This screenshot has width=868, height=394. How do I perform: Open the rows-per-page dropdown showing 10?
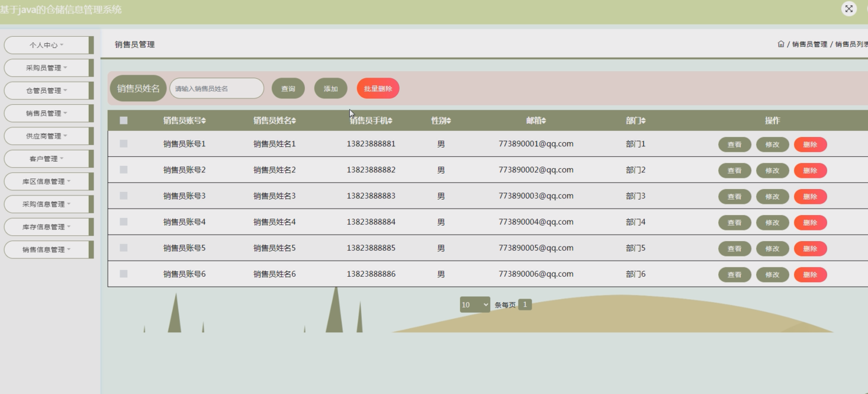(x=475, y=305)
